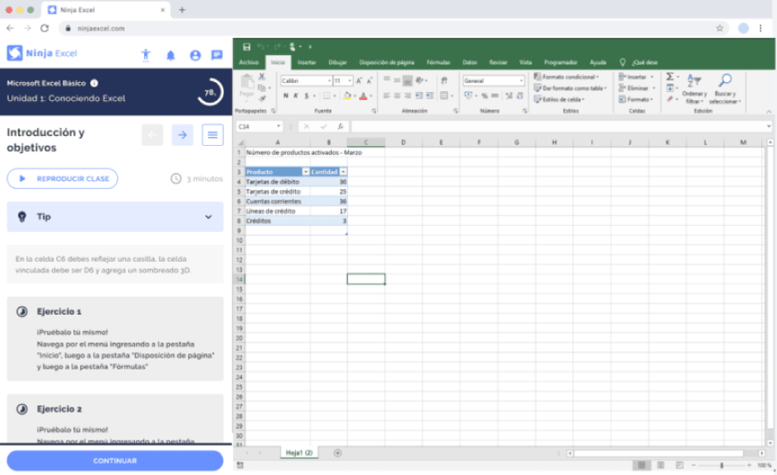Click the AutoSum sigma icon
This screenshot has width=777, height=475.
point(670,76)
